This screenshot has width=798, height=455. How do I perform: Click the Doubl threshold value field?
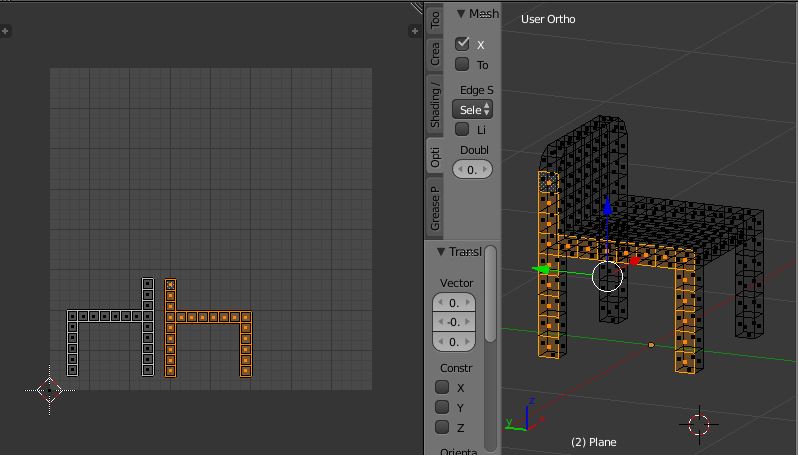point(472,169)
